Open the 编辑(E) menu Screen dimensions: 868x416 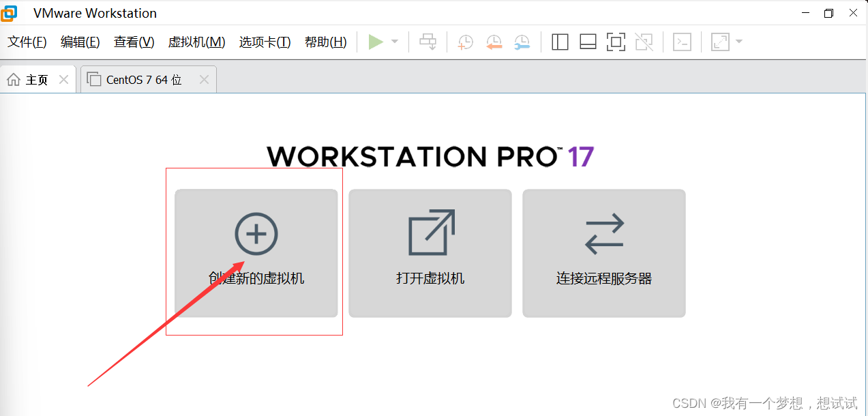click(x=80, y=42)
